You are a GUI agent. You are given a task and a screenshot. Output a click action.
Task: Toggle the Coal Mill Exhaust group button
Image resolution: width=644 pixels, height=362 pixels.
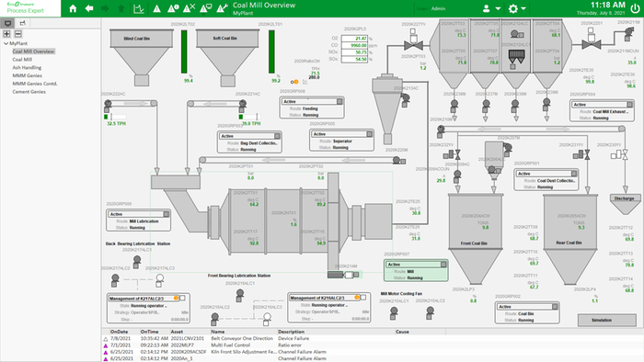point(629,105)
